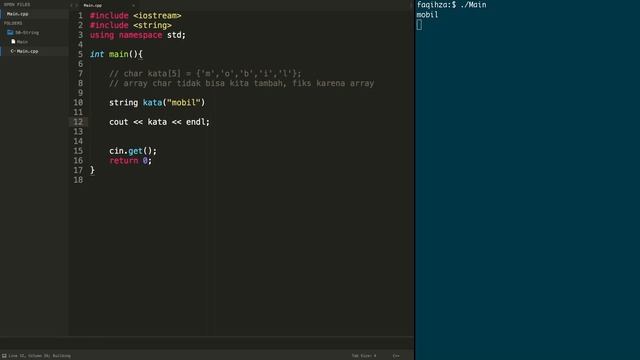
Task: Select the Main file in folder tree
Action: (x=22, y=42)
